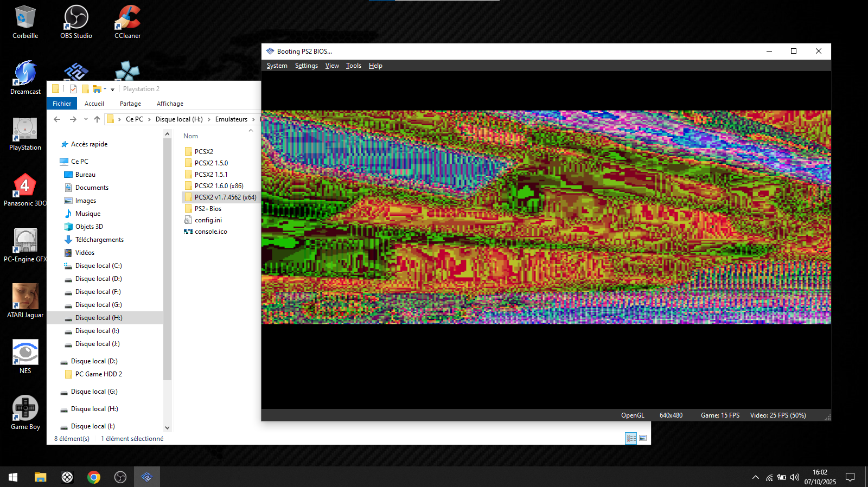Image resolution: width=868 pixels, height=487 pixels.
Task: Select the PCSX2 1.6.0 (x86) folder
Action: (219, 186)
